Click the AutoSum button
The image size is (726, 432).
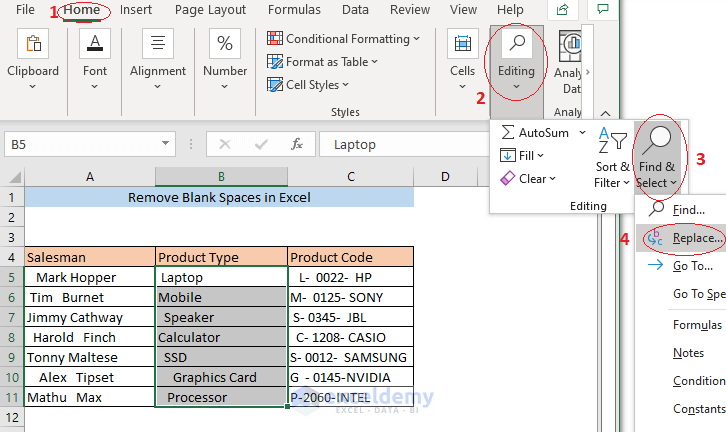tap(536, 132)
